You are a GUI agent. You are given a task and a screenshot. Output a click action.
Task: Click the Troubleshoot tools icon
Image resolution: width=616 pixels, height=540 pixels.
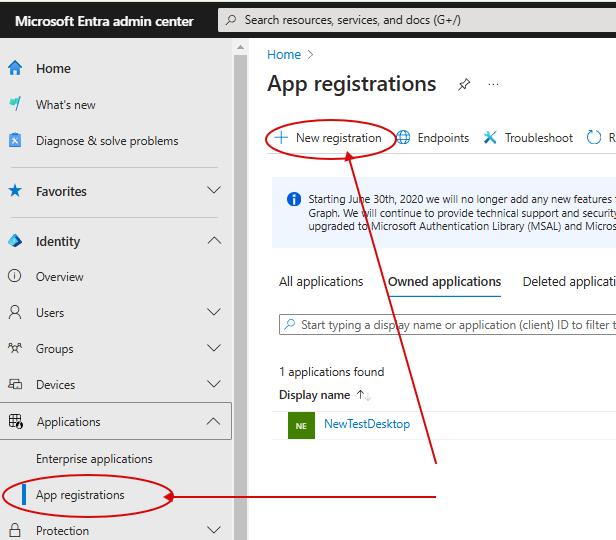pos(490,137)
